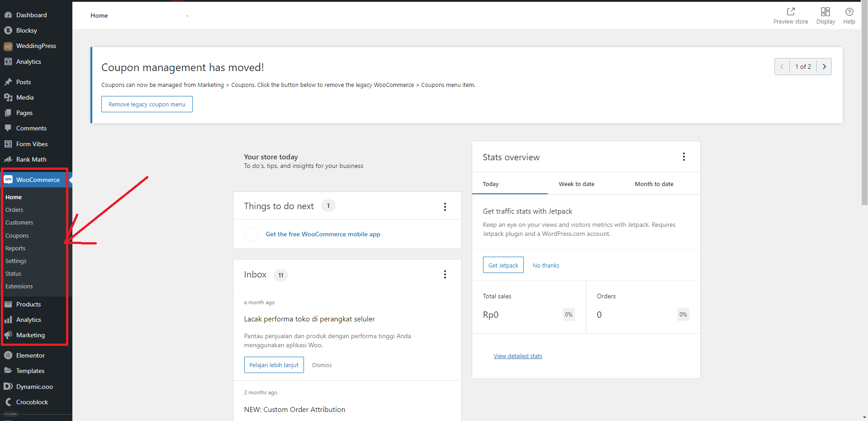The image size is (868, 421).
Task: Open the Display layout options icon
Action: (x=825, y=12)
